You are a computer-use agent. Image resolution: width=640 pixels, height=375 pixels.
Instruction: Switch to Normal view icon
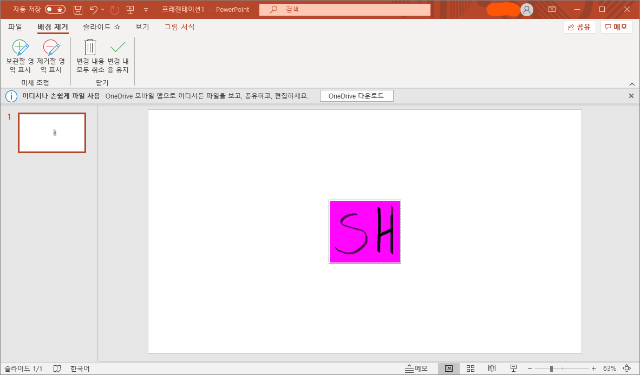click(449, 368)
